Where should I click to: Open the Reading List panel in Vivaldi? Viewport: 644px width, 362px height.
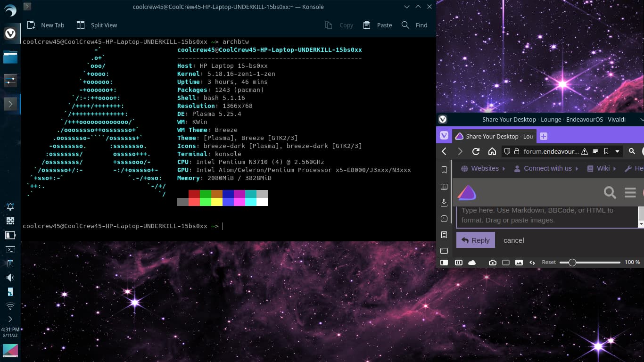pyautogui.click(x=444, y=187)
